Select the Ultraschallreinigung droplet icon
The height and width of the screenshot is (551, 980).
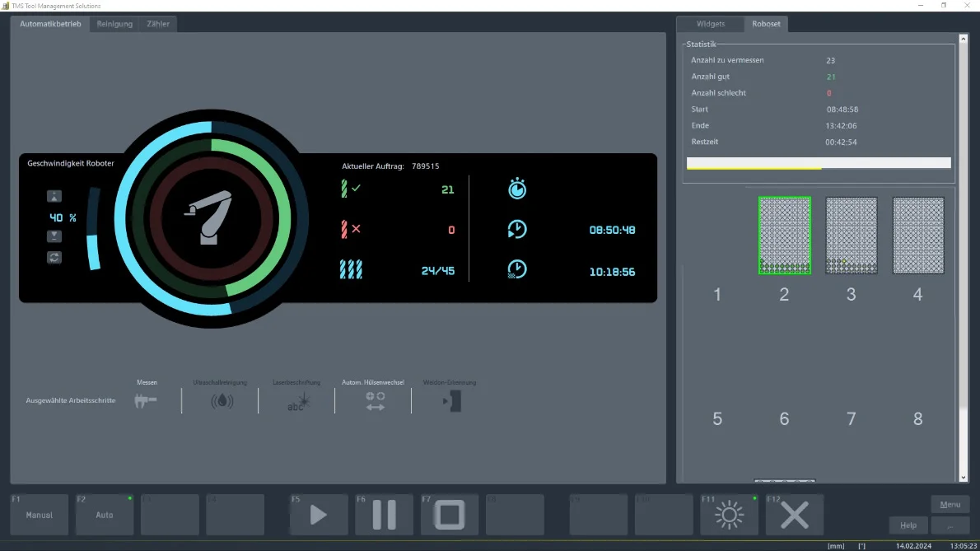pos(222,401)
